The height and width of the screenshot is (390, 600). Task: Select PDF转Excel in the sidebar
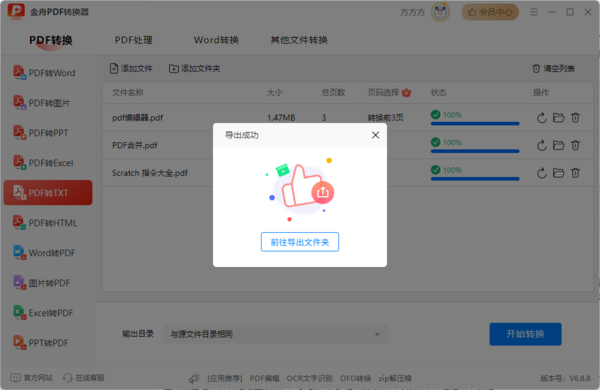pos(48,163)
